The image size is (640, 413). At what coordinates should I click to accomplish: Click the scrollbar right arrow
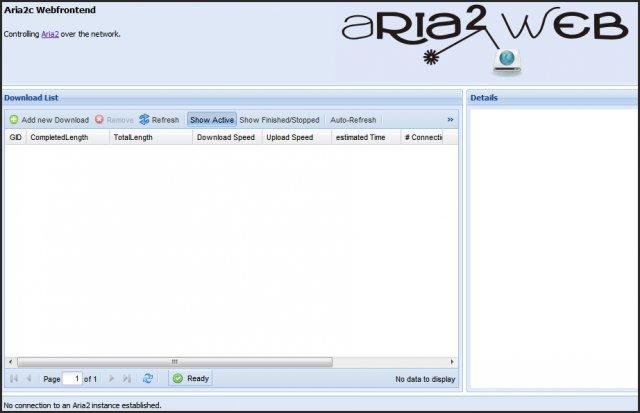pyautogui.click(x=452, y=362)
